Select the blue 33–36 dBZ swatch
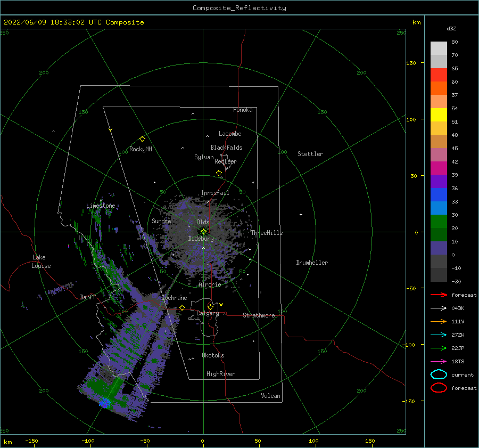Viewport: 479px width, 448px height. [x=439, y=194]
